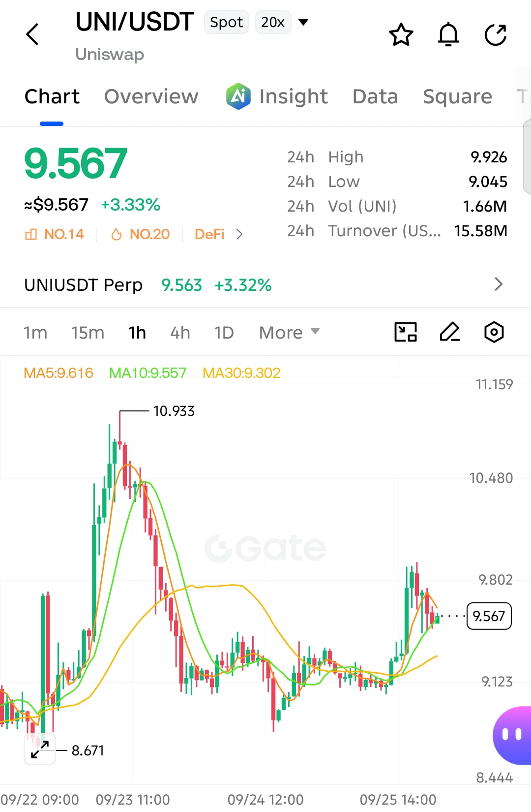This screenshot has height=812, width=531.
Task: Tap the 10.933 high price marker
Action: click(174, 411)
